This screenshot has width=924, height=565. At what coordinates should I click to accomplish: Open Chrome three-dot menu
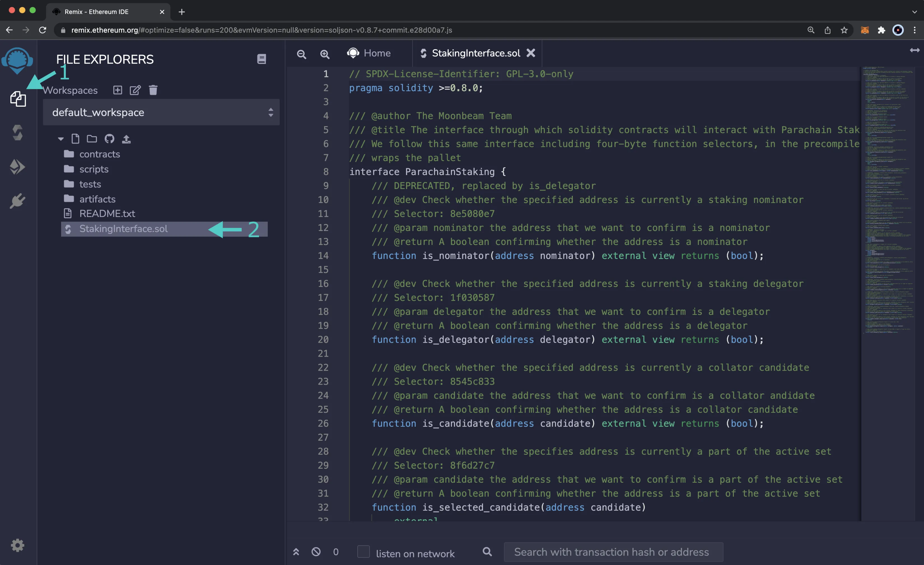tap(914, 30)
